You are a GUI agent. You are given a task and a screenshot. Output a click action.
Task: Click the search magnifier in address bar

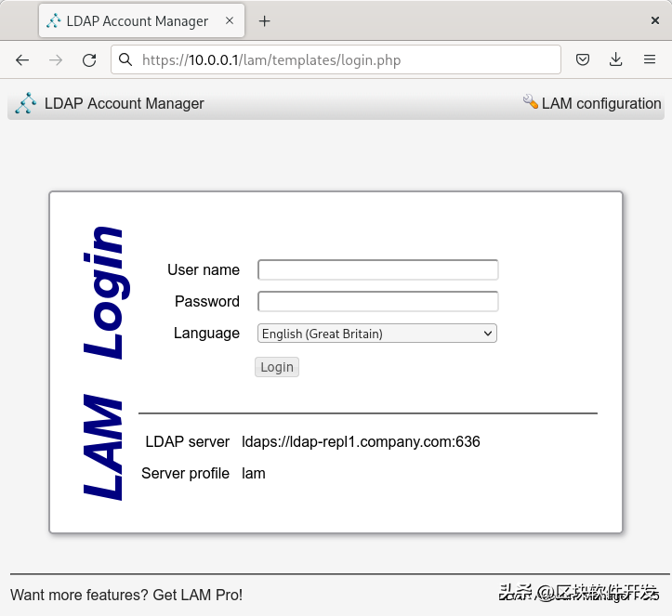coord(125,59)
